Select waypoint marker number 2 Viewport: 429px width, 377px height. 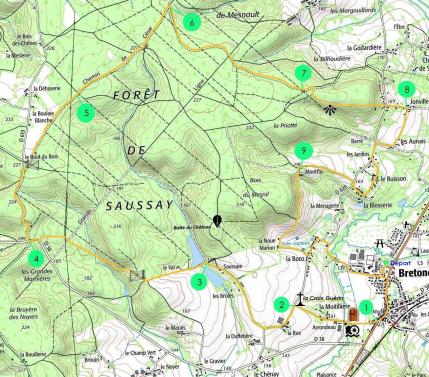282,305
